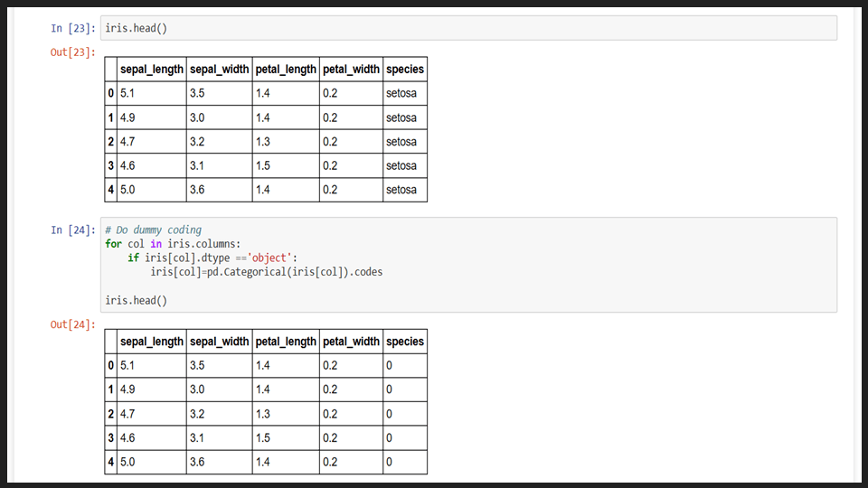The image size is (868, 488).
Task: Select value 4.9 in Out[23] row 1
Action: (127, 117)
